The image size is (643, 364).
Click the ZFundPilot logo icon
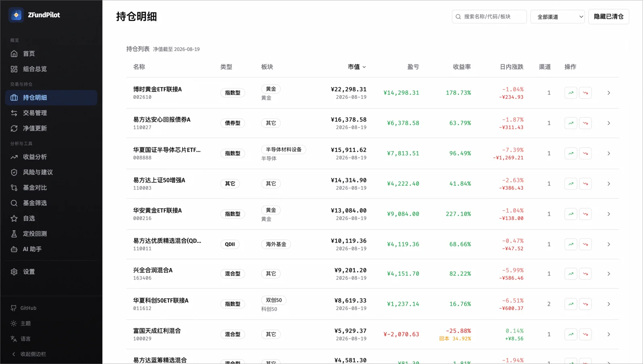pos(16,15)
